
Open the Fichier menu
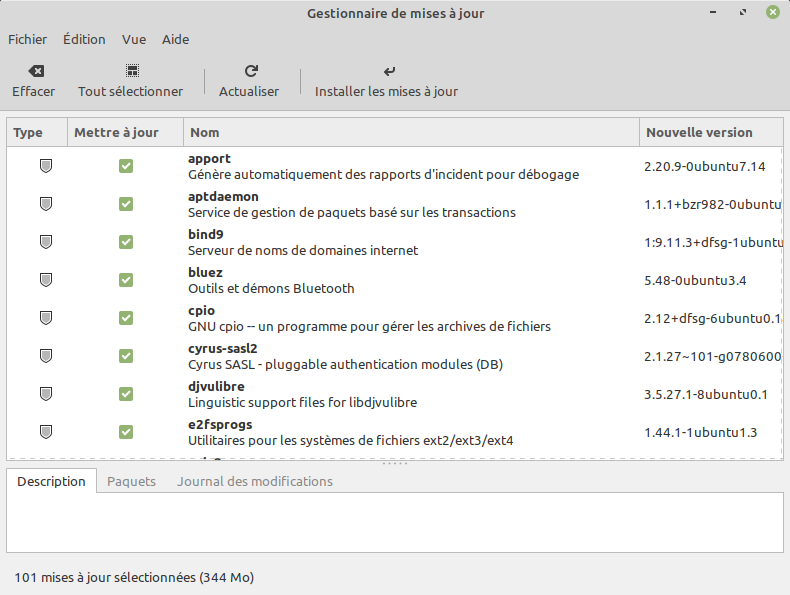click(x=27, y=39)
